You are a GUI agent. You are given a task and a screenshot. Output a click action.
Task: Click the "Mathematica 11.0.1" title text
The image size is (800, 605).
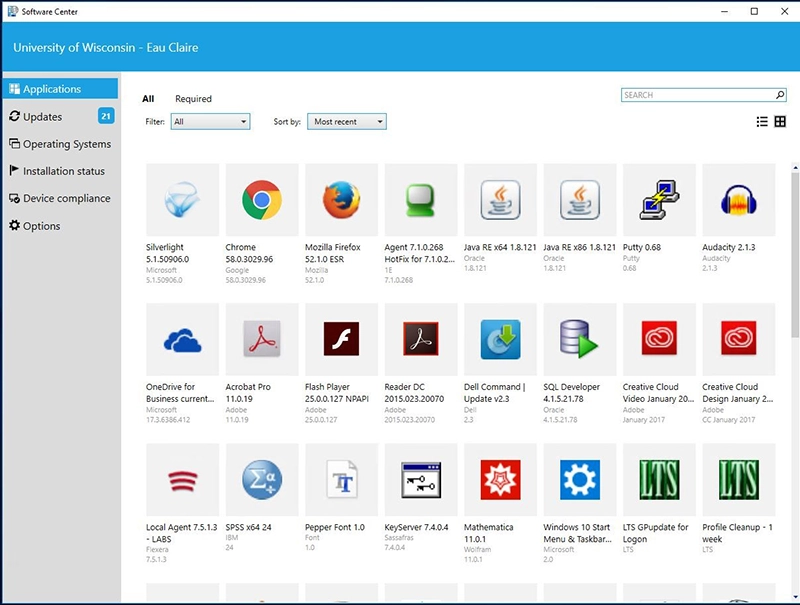coord(489,533)
